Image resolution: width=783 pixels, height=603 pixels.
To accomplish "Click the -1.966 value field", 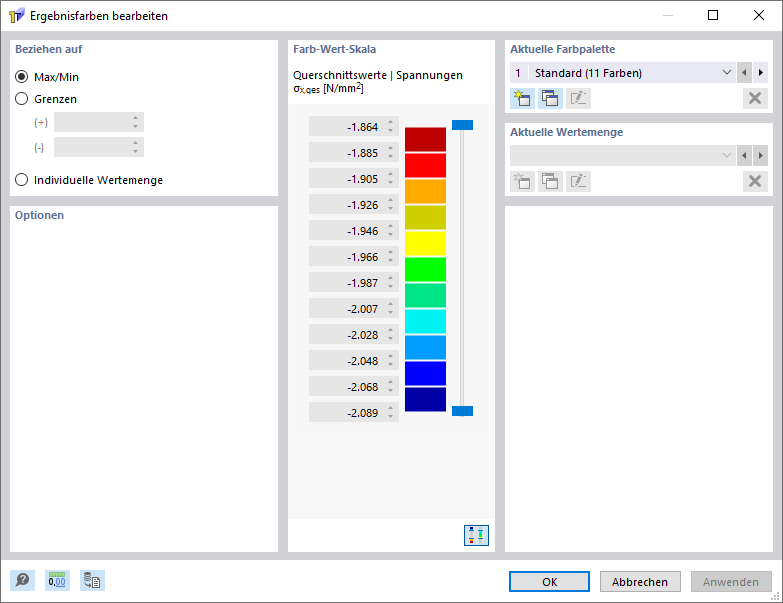I will pyautogui.click(x=354, y=257).
